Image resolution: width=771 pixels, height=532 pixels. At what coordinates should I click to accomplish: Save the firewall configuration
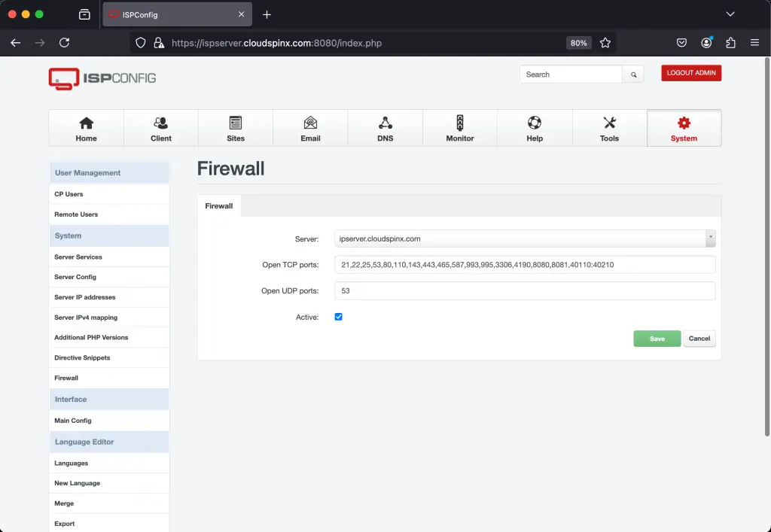656,339
